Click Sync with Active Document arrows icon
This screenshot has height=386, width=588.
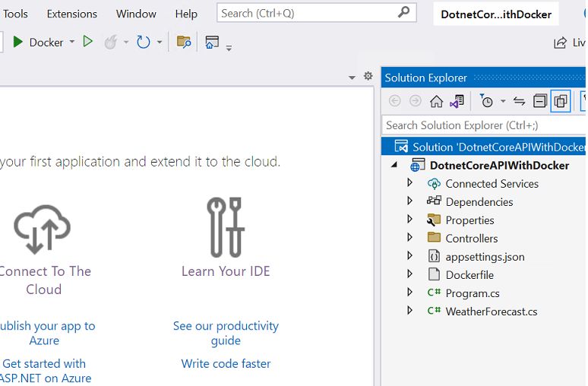520,101
